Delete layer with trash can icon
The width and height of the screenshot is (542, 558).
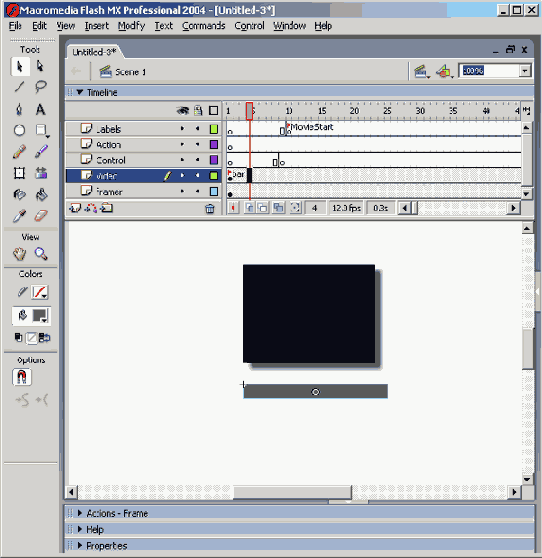tap(210, 209)
